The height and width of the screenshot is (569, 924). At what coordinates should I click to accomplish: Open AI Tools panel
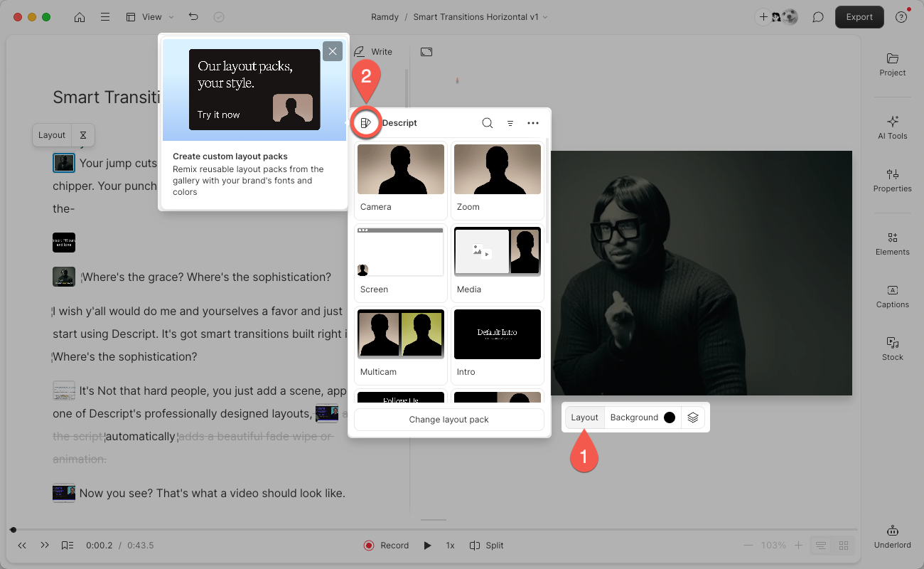coord(893,128)
